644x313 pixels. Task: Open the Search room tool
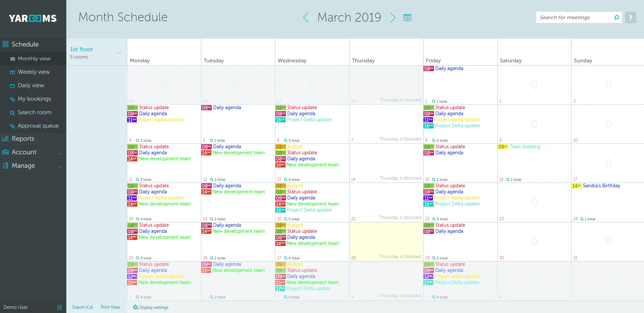(35, 112)
